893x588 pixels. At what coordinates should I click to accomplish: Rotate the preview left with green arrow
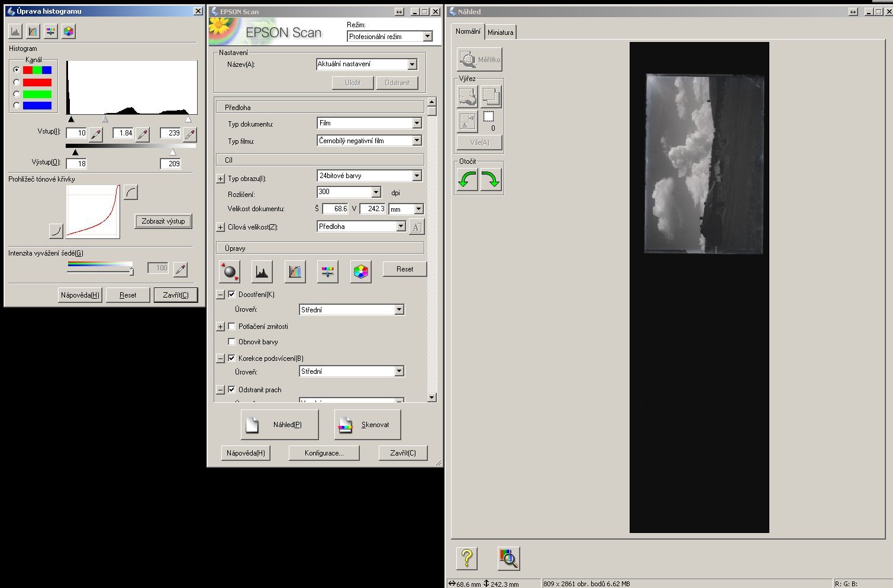tap(467, 179)
